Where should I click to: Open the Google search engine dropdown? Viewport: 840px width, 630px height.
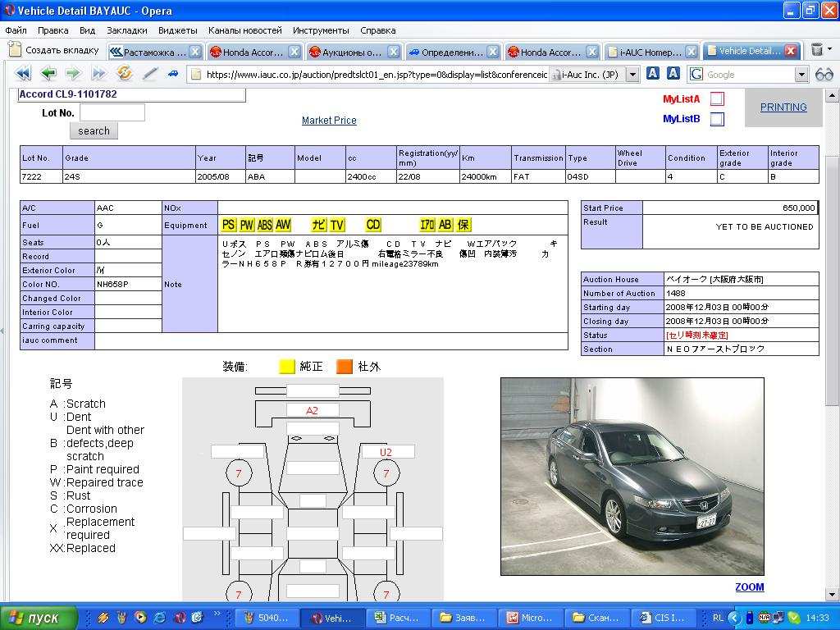(801, 75)
